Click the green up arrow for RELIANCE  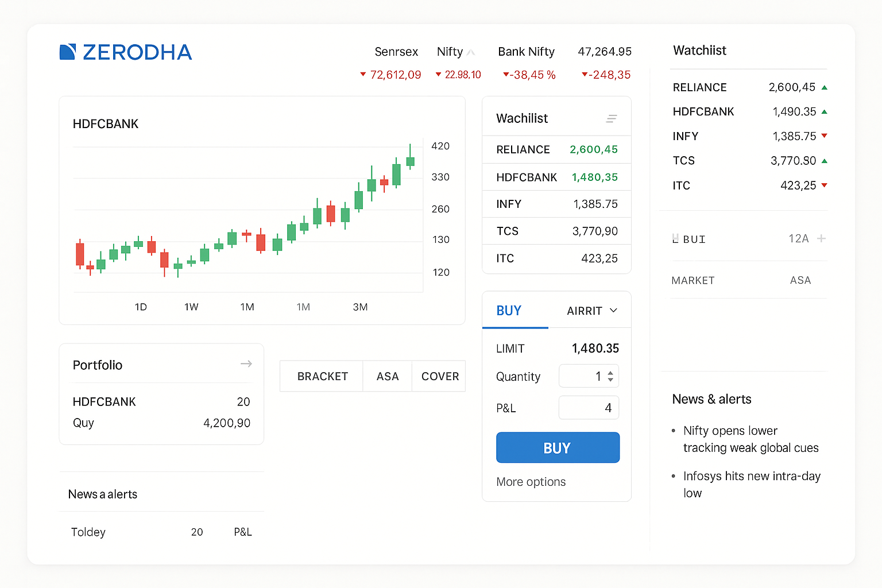point(825,87)
